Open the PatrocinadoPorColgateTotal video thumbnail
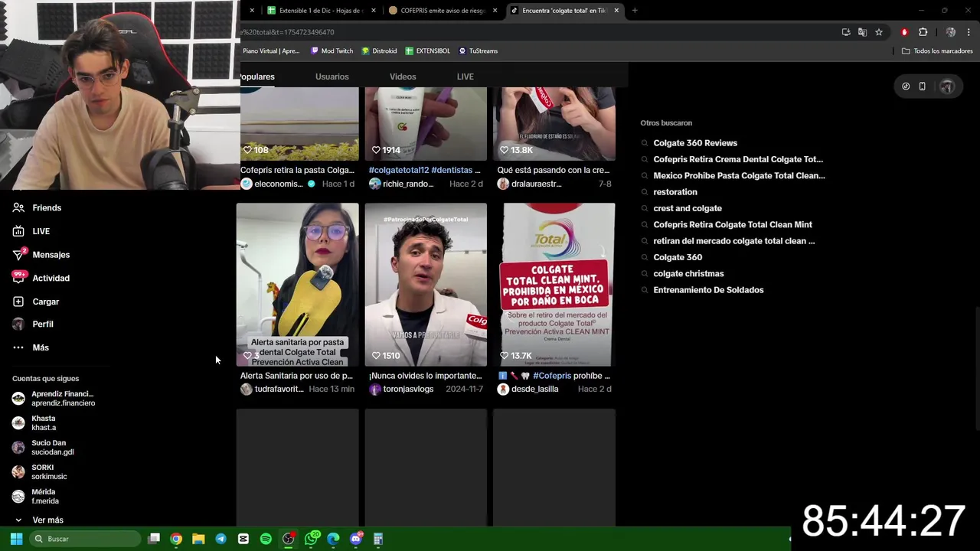This screenshot has width=980, height=551. tap(426, 284)
